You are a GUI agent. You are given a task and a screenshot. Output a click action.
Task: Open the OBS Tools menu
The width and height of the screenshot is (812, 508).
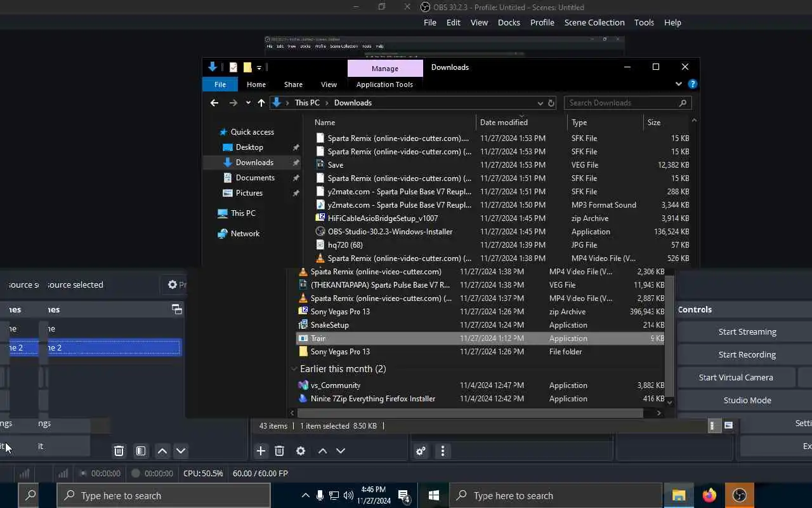tap(644, 22)
